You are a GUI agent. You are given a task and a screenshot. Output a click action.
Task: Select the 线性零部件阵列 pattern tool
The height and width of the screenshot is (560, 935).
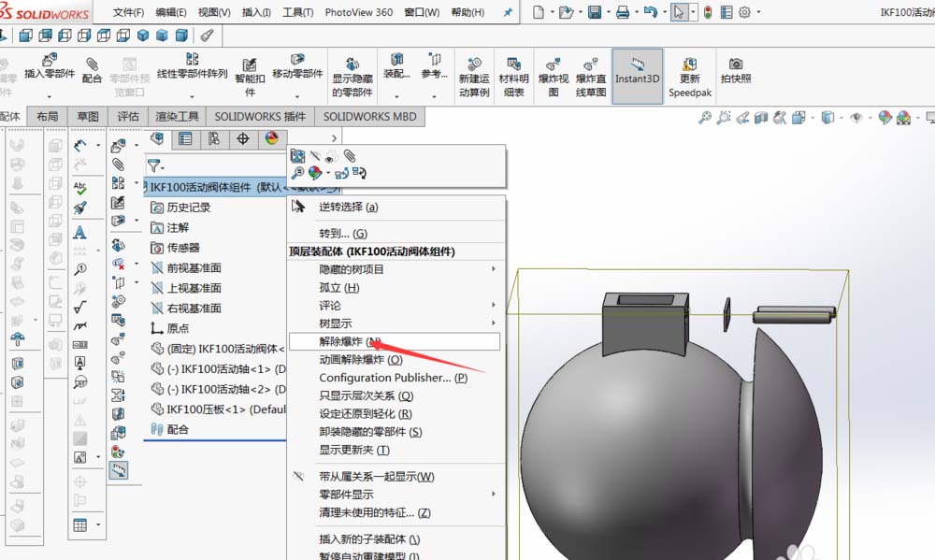coord(192,70)
